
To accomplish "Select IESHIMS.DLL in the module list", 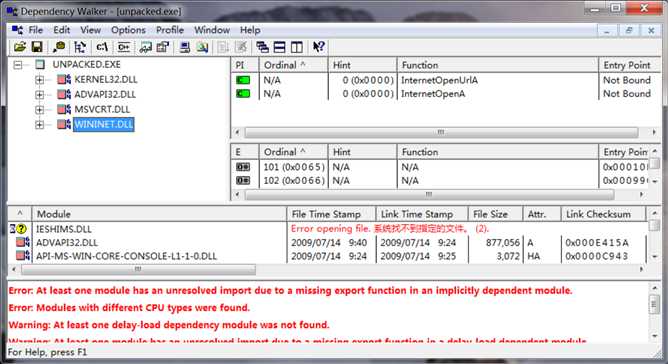I will coord(63,229).
